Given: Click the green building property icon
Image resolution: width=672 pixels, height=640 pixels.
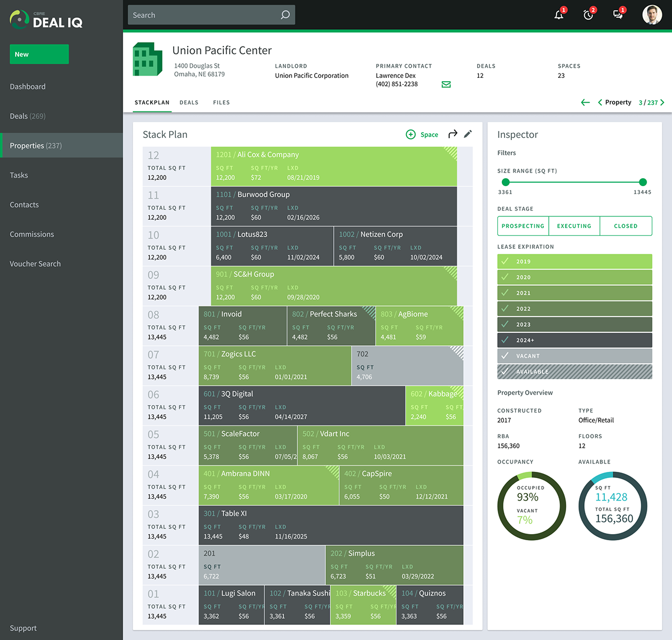Looking at the screenshot, I should click(147, 59).
